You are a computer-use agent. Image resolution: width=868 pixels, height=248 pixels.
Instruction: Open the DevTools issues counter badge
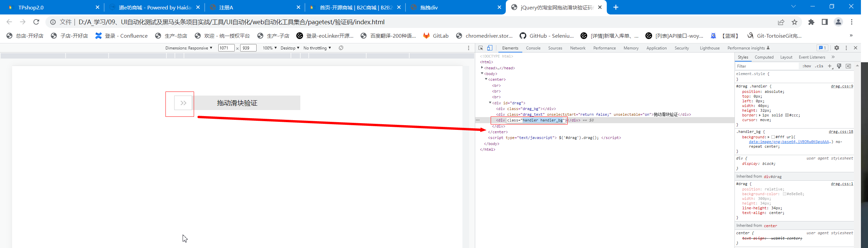pyautogui.click(x=822, y=48)
